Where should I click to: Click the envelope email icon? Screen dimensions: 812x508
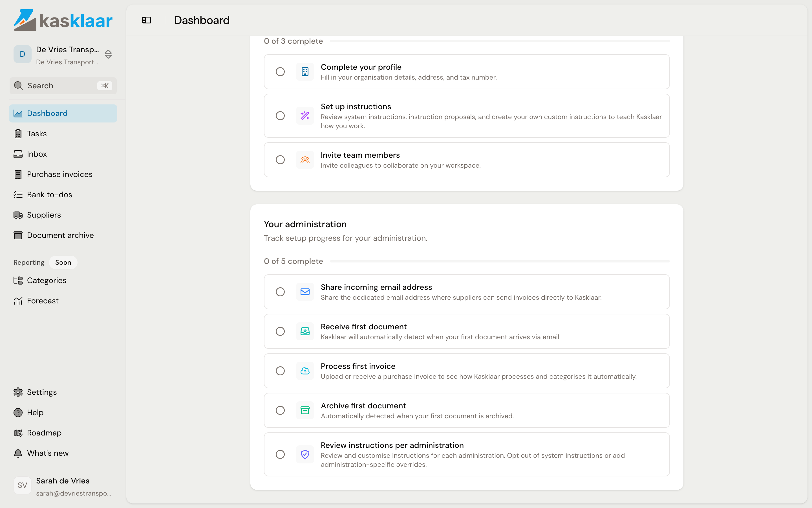pos(305,292)
